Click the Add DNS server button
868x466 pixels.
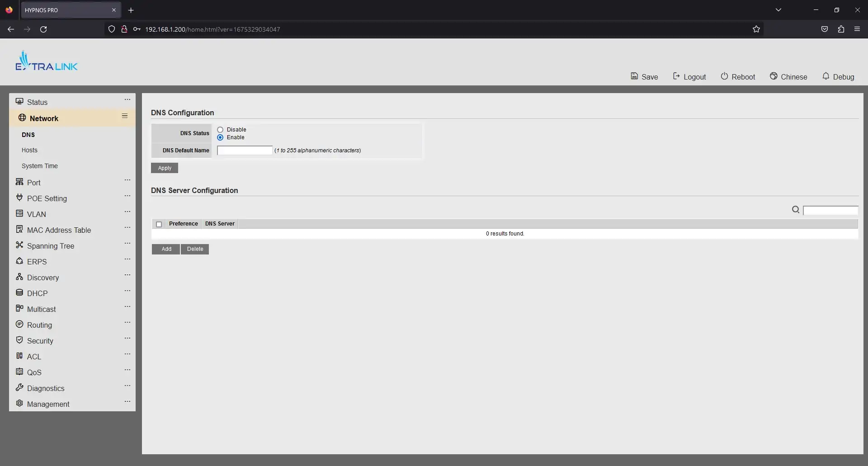(166, 249)
